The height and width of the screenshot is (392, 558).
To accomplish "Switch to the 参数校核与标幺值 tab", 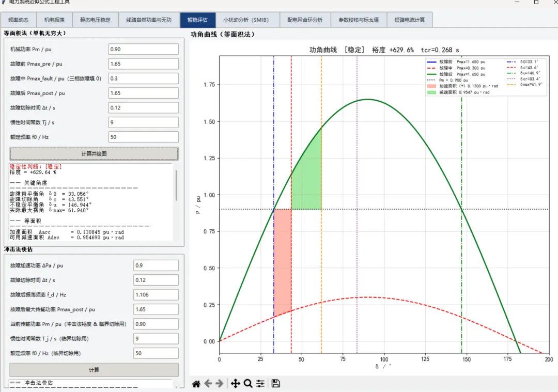I will point(359,20).
